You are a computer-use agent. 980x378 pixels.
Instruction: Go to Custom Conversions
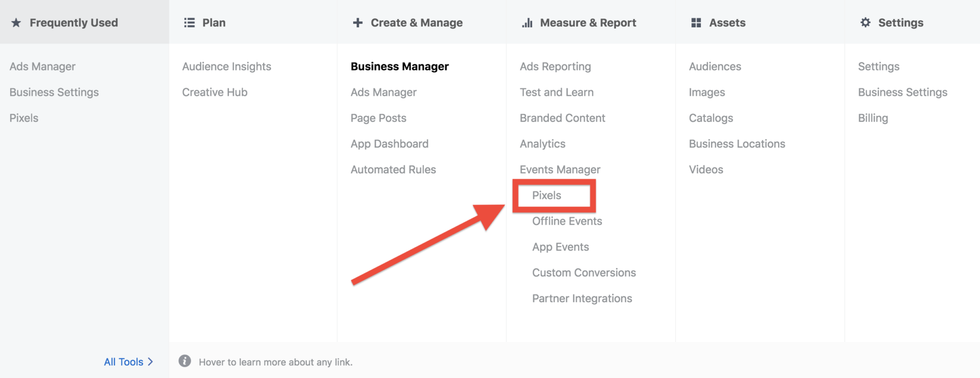coord(584,273)
